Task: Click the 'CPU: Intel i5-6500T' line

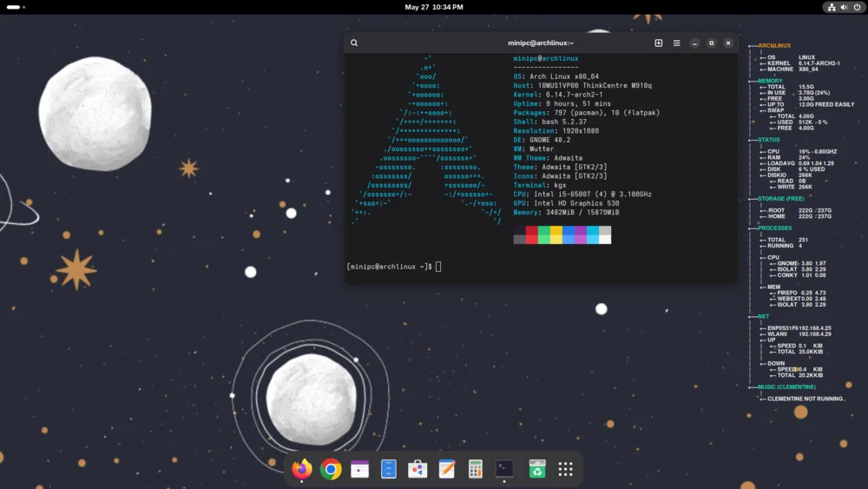Action: [x=582, y=194]
